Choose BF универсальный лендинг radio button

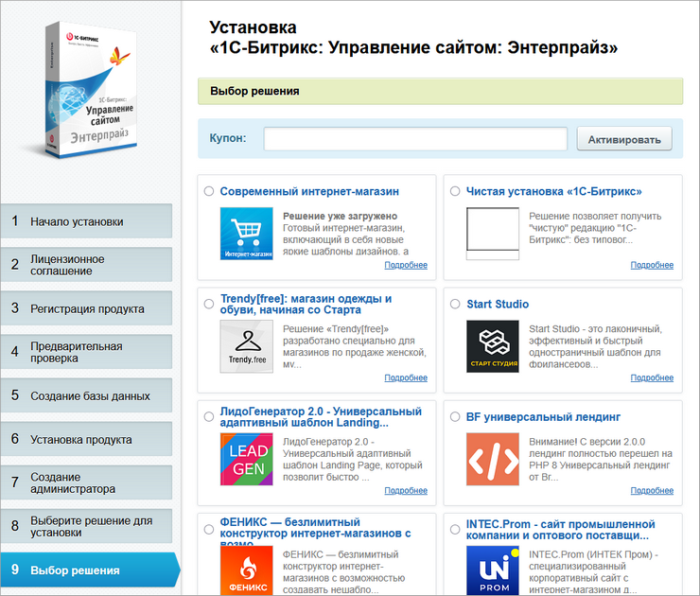[455, 416]
